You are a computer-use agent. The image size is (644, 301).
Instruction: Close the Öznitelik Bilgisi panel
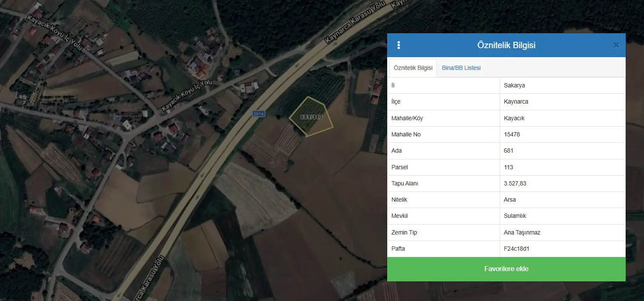pos(616,45)
